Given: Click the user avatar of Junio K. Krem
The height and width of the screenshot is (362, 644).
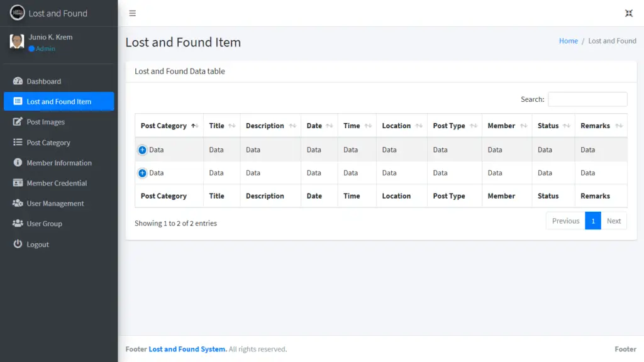Looking at the screenshot, I should (17, 41).
